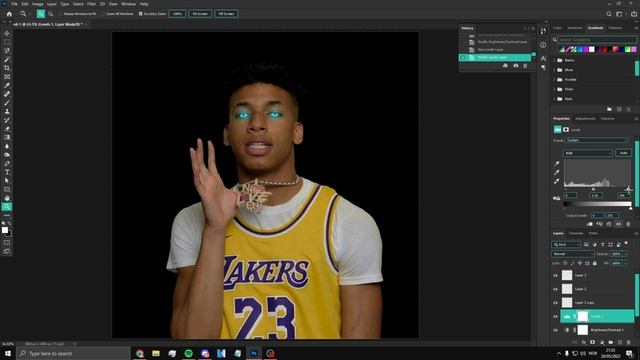This screenshot has height=360, width=640.
Task: Select the Hand tool
Action: (7, 198)
